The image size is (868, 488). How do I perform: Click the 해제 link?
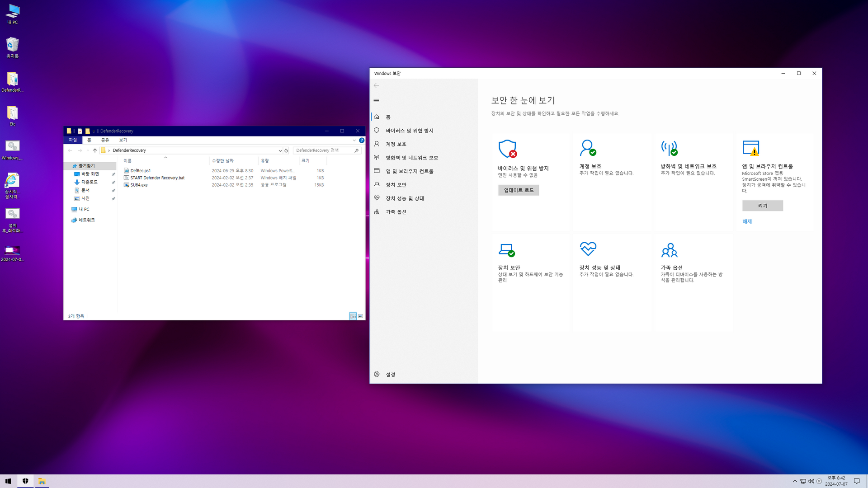(747, 221)
